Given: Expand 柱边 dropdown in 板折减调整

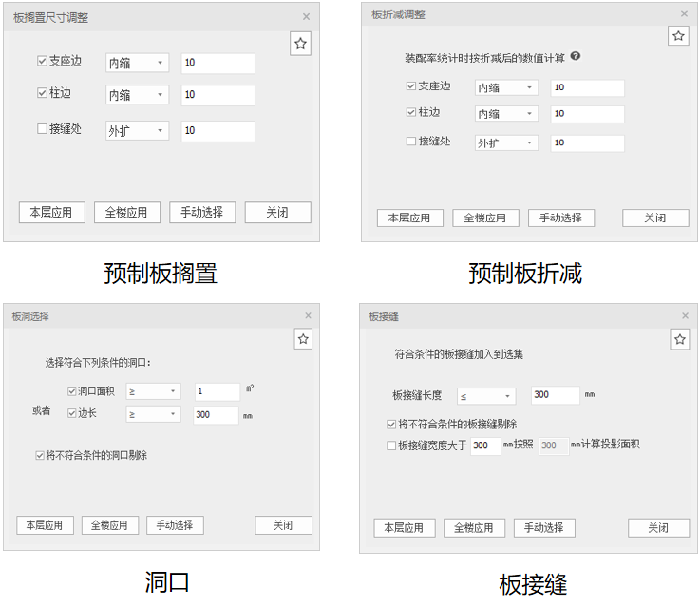Looking at the screenshot, I should 506,114.
